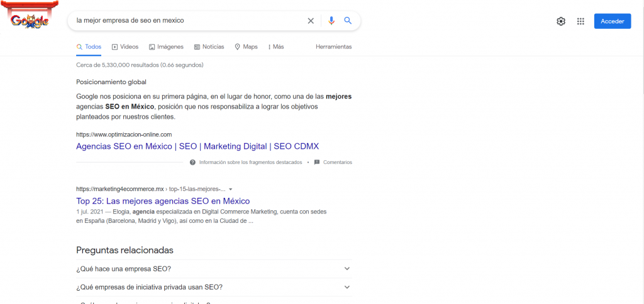
Task: Open settings gear icon
Action: coord(560,21)
